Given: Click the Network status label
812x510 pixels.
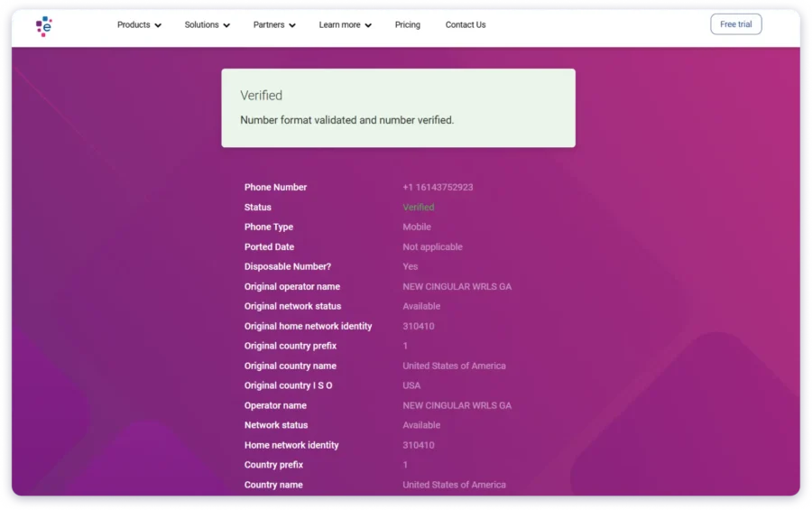Looking at the screenshot, I should (276, 425).
